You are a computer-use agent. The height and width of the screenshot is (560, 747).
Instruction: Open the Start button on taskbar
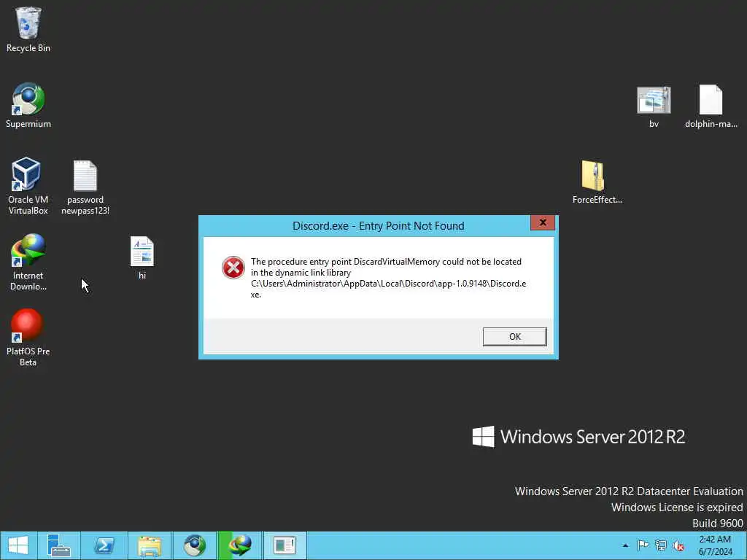pos(18,545)
